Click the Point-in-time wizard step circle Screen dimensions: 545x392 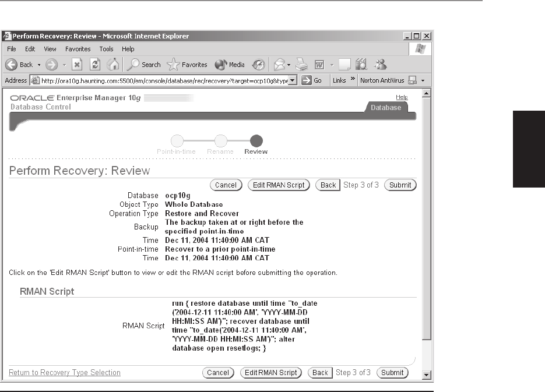(177, 141)
